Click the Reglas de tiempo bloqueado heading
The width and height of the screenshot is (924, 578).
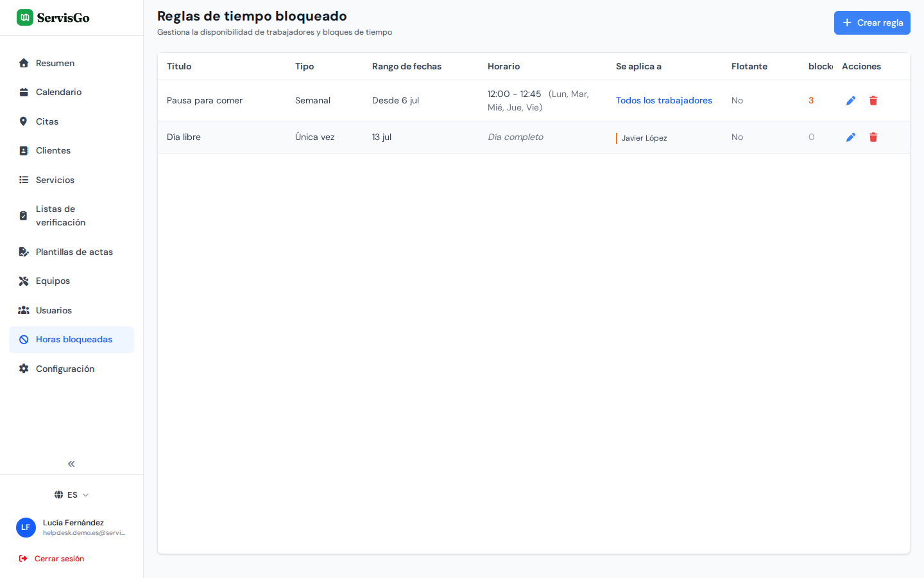point(252,16)
